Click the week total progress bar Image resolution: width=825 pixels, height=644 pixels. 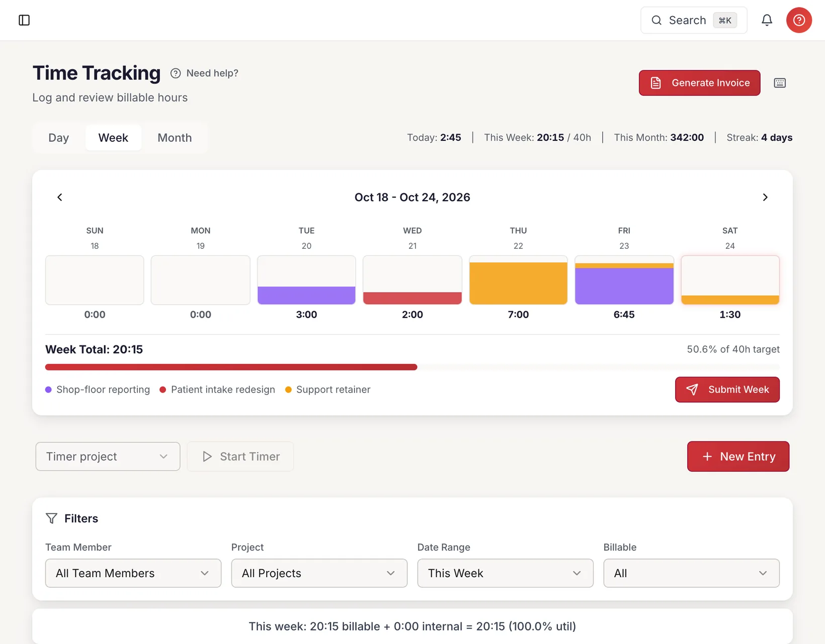coord(412,367)
